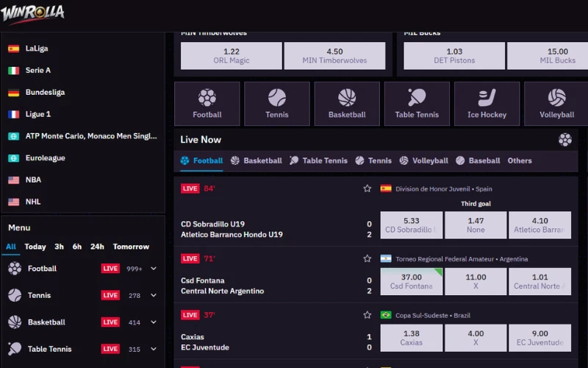Select the Today time filter

35,247
